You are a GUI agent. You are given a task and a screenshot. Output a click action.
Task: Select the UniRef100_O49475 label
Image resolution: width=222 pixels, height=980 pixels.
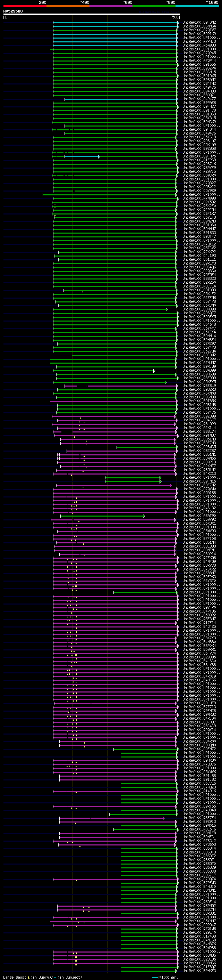199,88
